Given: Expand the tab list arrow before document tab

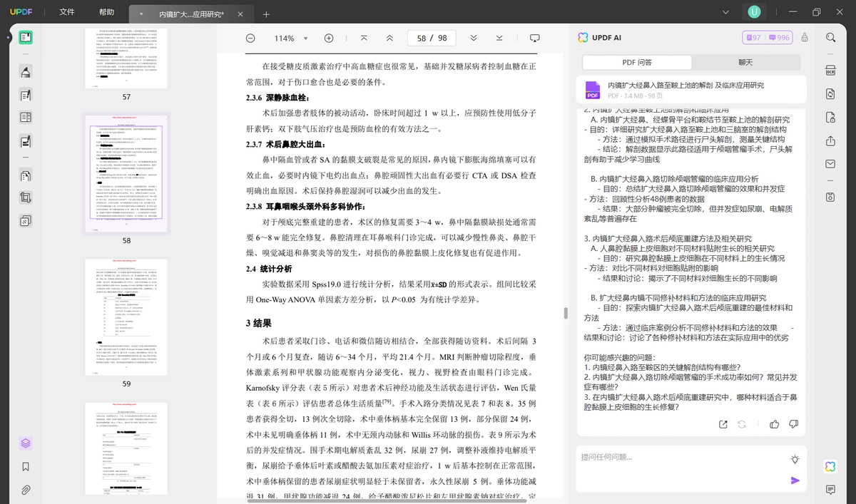Looking at the screenshot, I should [x=141, y=14].
